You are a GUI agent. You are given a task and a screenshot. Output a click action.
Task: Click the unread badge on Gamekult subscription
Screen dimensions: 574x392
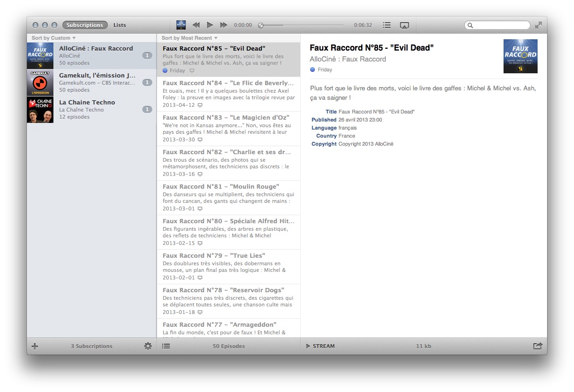click(147, 83)
